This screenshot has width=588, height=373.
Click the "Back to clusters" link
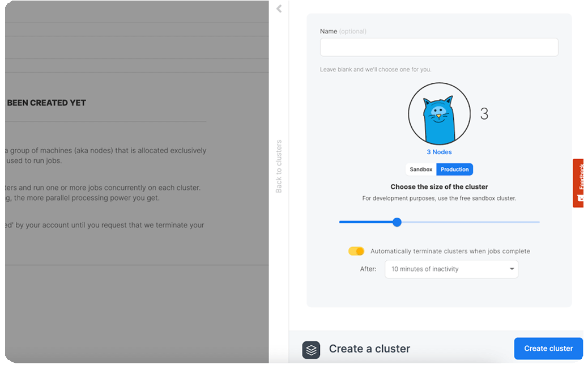point(278,167)
